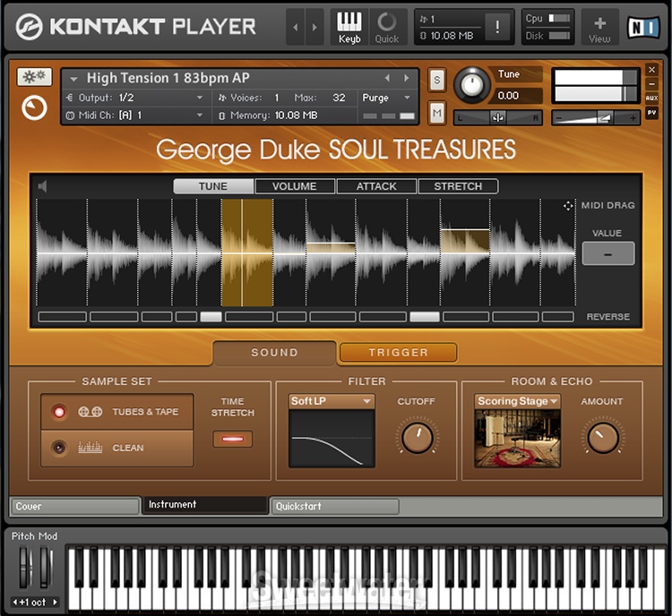Select Clean sample set radio
672x616 pixels.
[59, 448]
